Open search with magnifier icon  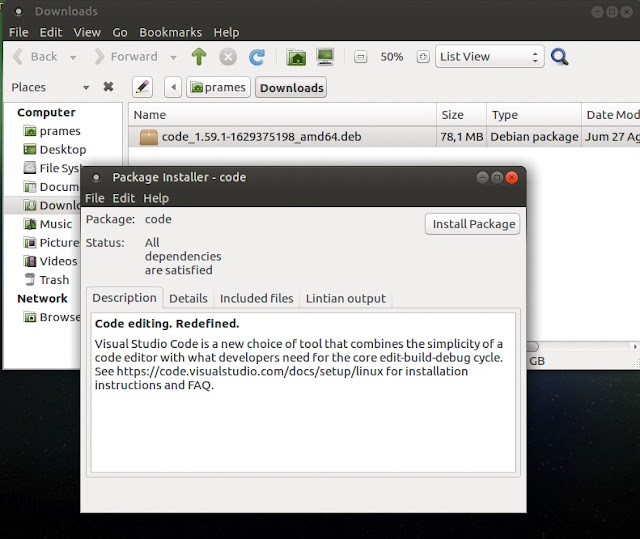coord(559,57)
